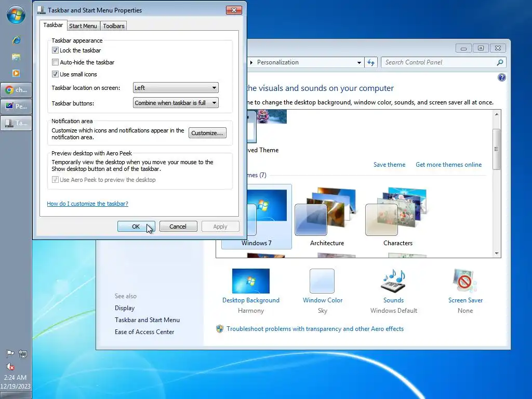Click the theme list scroll down arrow
532x399 pixels.
(497, 253)
